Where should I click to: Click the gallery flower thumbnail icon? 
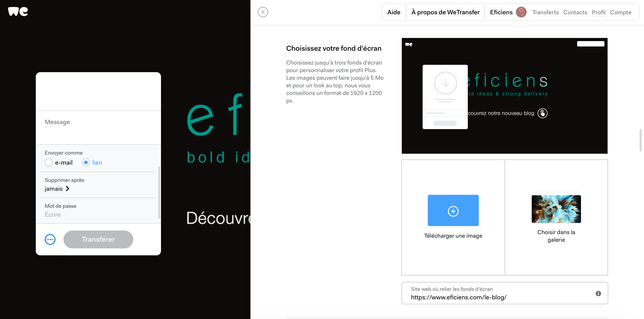click(556, 209)
